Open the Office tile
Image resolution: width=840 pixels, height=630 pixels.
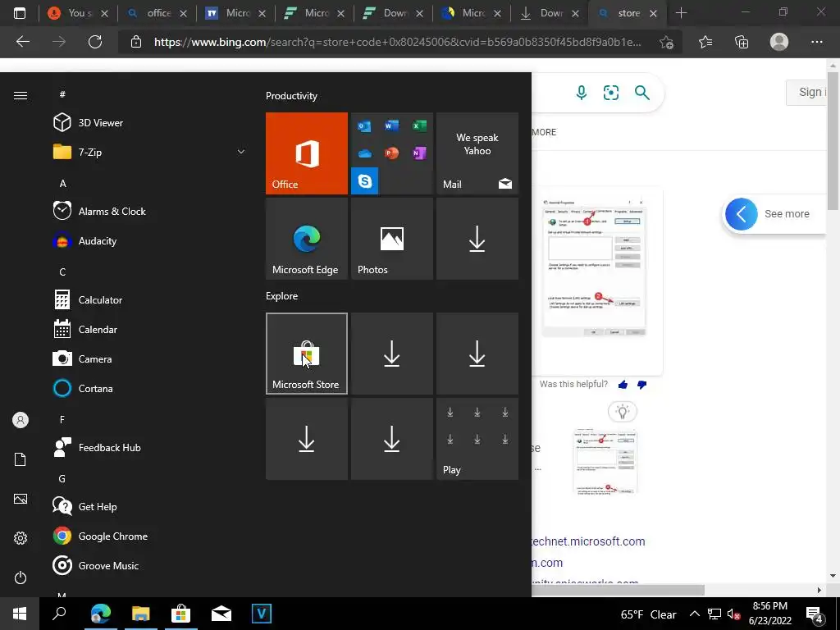(x=307, y=153)
